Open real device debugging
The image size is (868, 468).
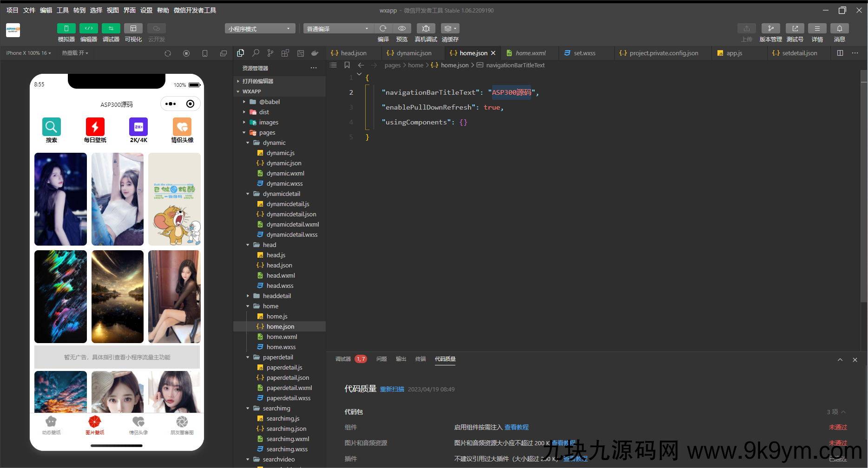426,29
